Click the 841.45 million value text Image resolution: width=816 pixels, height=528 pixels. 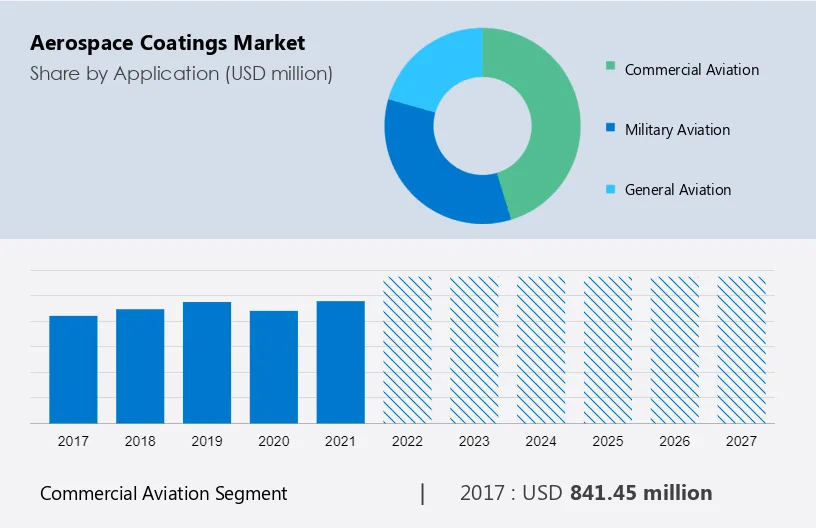(x=641, y=493)
